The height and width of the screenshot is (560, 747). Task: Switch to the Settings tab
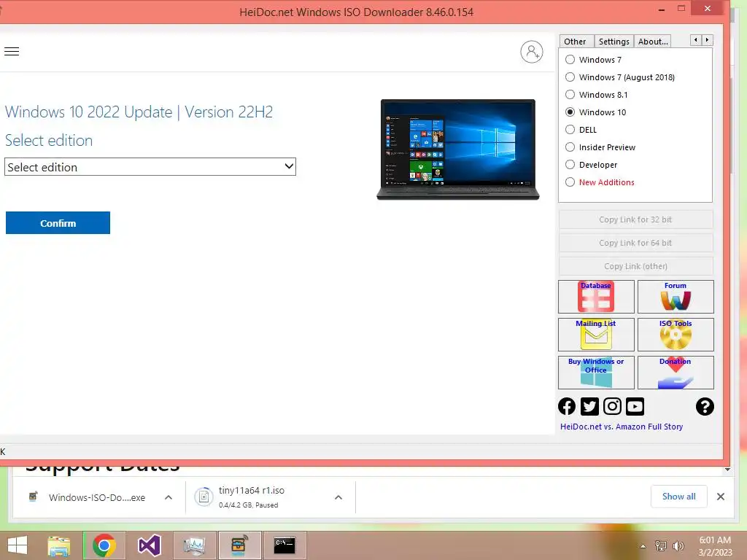[x=614, y=42]
